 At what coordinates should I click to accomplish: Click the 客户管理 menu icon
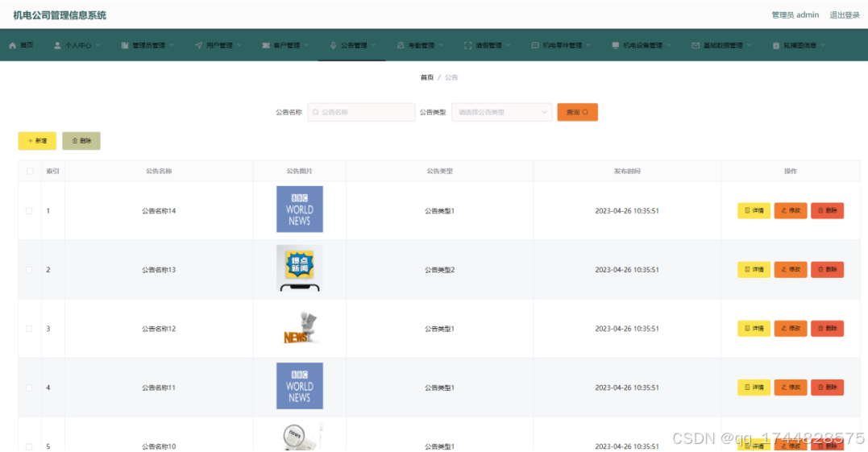(x=266, y=45)
